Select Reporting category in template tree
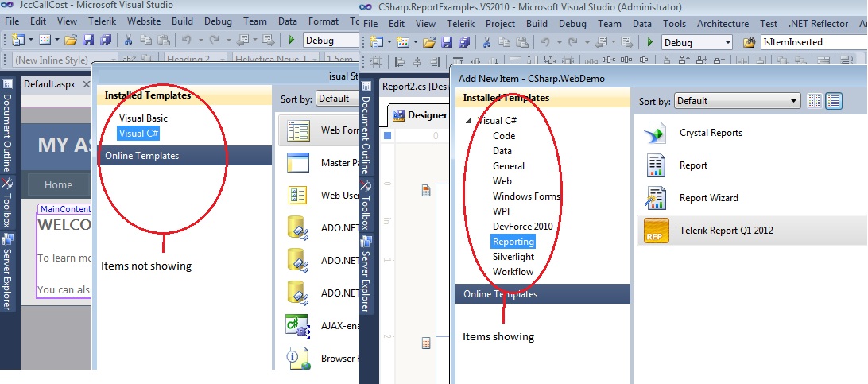Screen dimensions: 868x384 (513, 241)
